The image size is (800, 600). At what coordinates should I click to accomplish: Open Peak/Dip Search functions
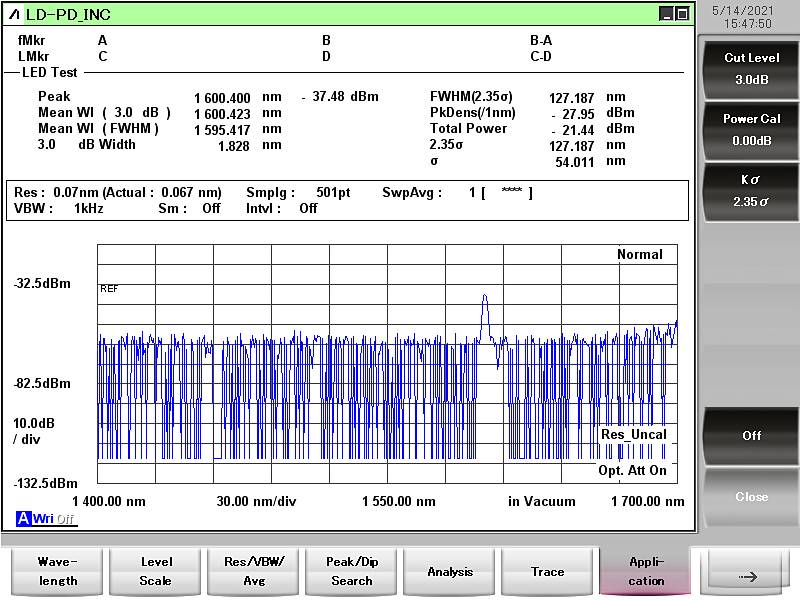pos(351,572)
